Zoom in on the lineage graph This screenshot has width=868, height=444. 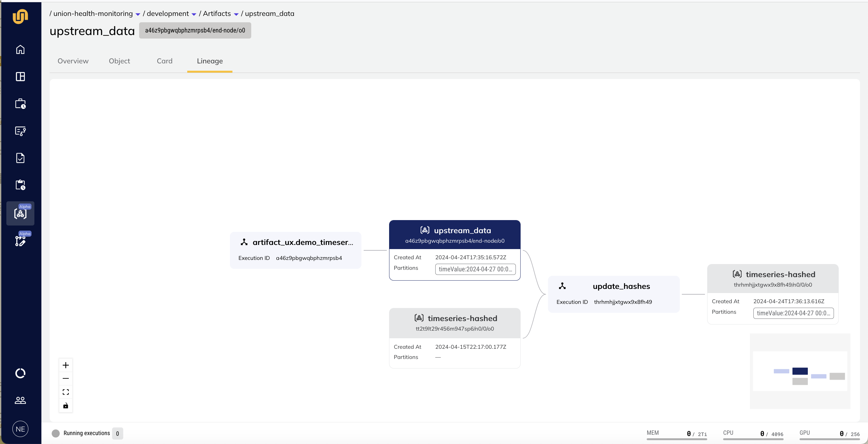(66, 365)
